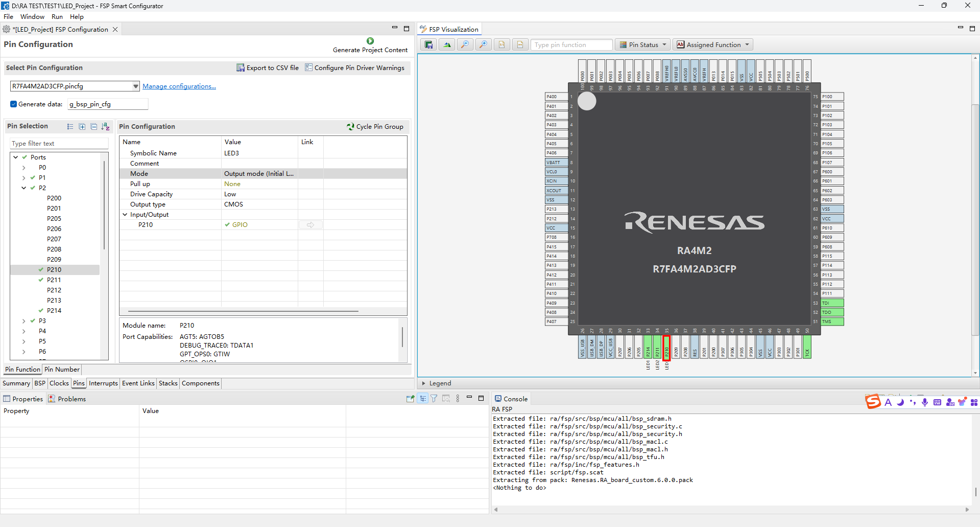
Task: Click the zoom out magnifier in FSP Visualization
Action: pyautogui.click(x=465, y=44)
